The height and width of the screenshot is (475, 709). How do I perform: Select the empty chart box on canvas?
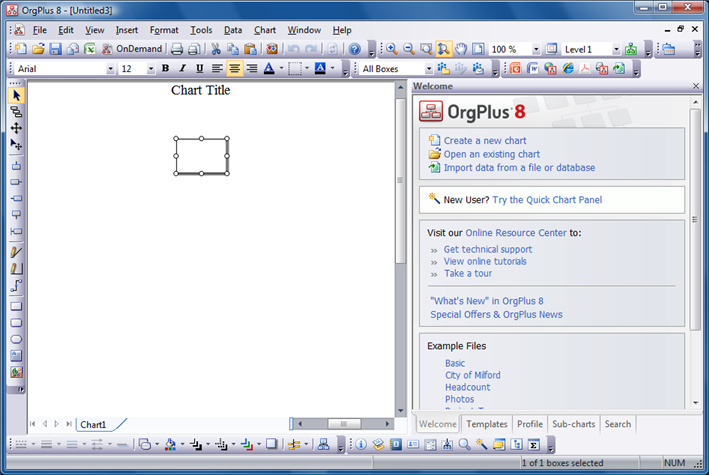pos(201,156)
